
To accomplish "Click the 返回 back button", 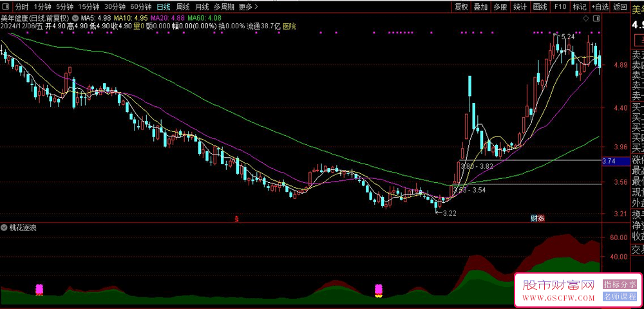I will 620,6.
